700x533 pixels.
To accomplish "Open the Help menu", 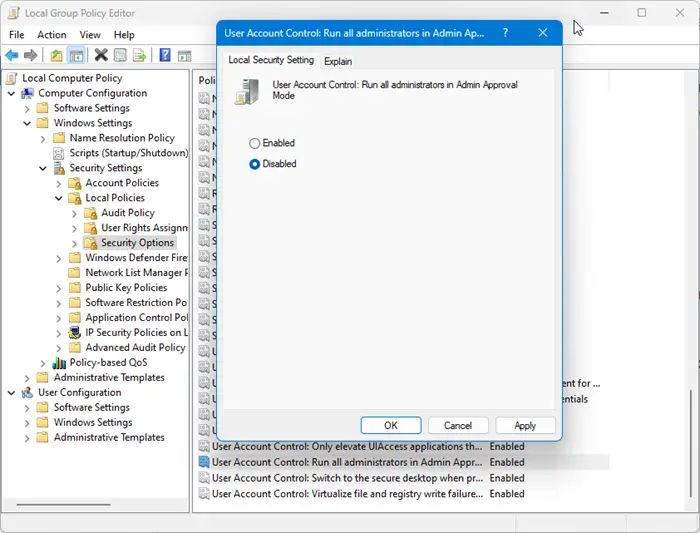I will (124, 34).
